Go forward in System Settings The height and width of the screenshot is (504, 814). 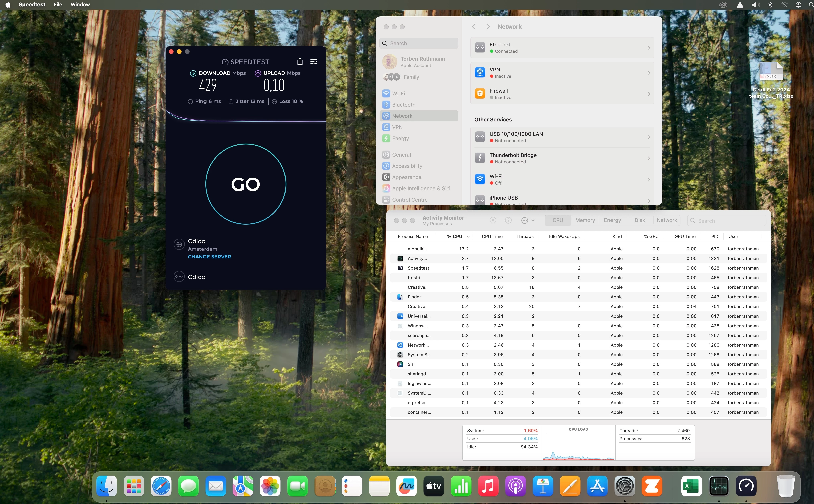coord(488,27)
